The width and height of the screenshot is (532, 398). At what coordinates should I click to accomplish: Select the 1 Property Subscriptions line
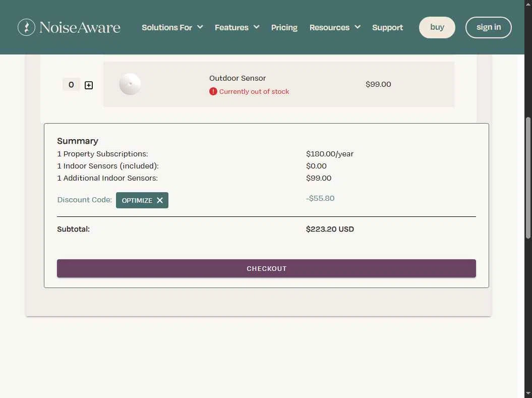102,154
